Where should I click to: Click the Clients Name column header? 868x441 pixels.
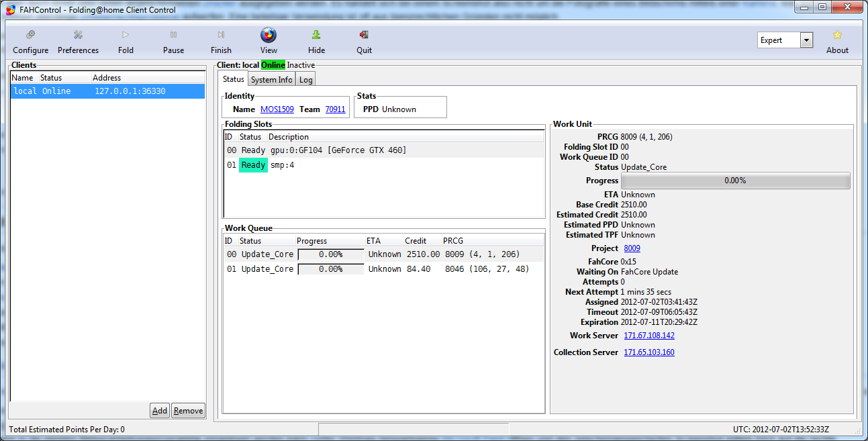[24, 78]
